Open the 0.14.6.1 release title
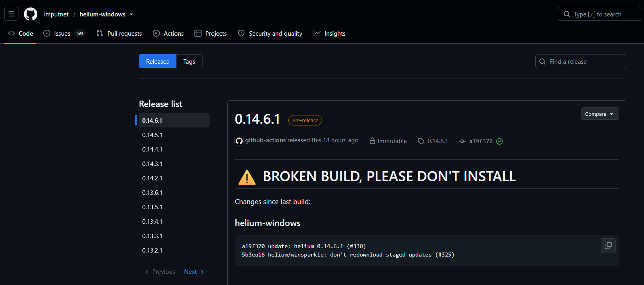This screenshot has height=285, width=644. tap(257, 119)
